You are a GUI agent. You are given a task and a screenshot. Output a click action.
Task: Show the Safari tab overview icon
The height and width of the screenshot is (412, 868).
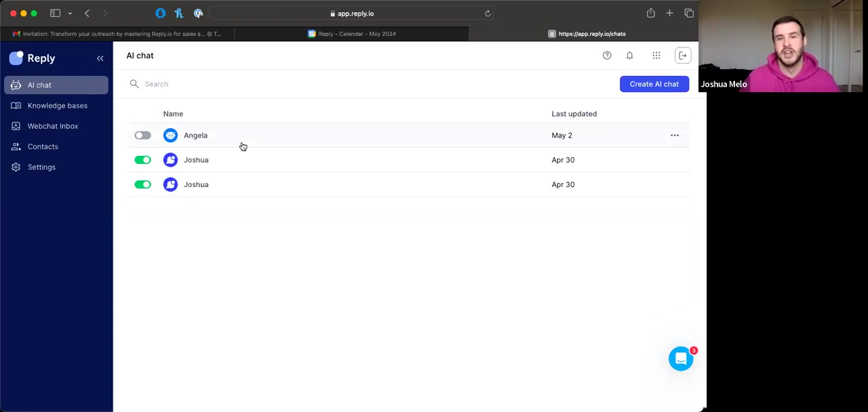[x=689, y=13]
